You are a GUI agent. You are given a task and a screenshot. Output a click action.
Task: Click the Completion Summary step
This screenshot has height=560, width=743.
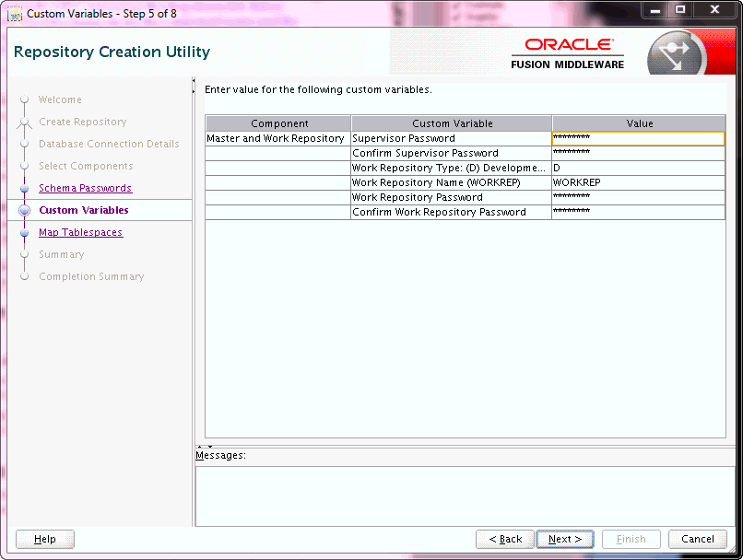tap(91, 276)
